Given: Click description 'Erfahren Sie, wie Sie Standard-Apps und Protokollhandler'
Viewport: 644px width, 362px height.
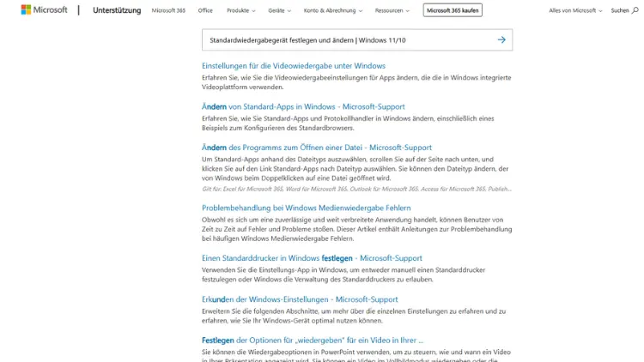Looking at the screenshot, I should [x=348, y=124].
